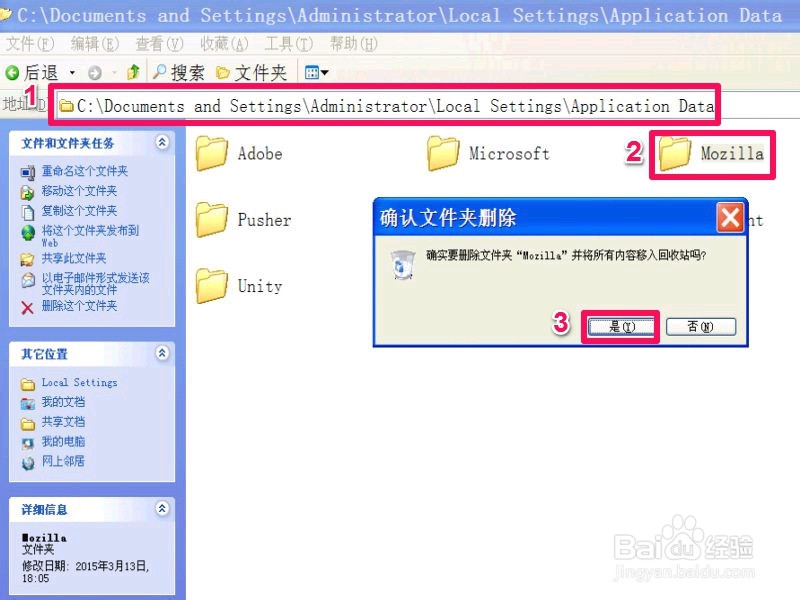This screenshot has width=800, height=600.
Task: Click the Adobe folder name text
Action: pos(260,154)
